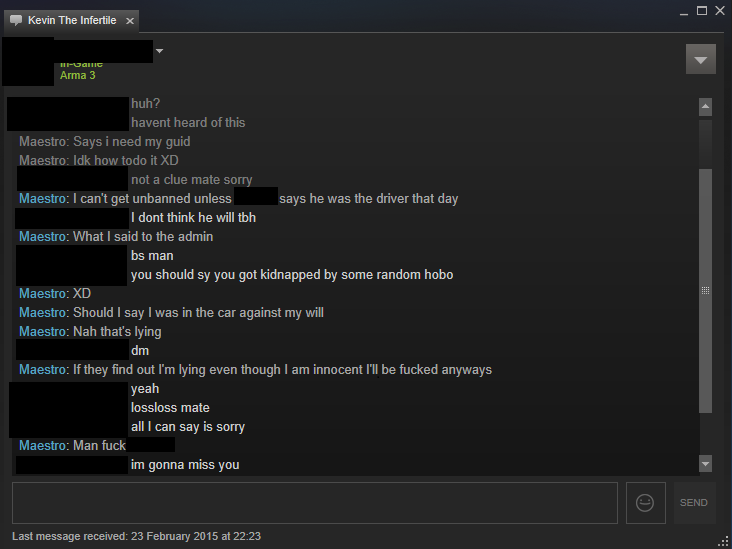Click the SEND button
This screenshot has width=732, height=549.
click(x=694, y=503)
